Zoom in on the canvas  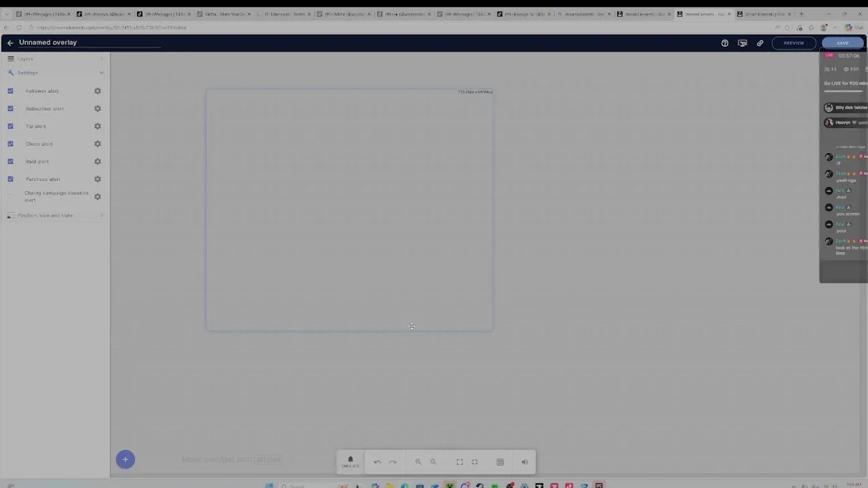(418, 462)
